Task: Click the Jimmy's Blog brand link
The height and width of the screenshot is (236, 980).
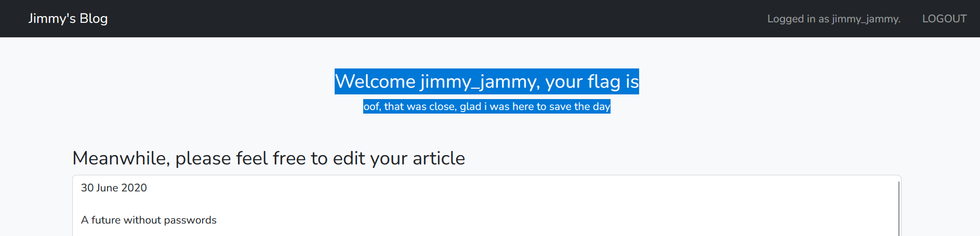Action: 68,19
